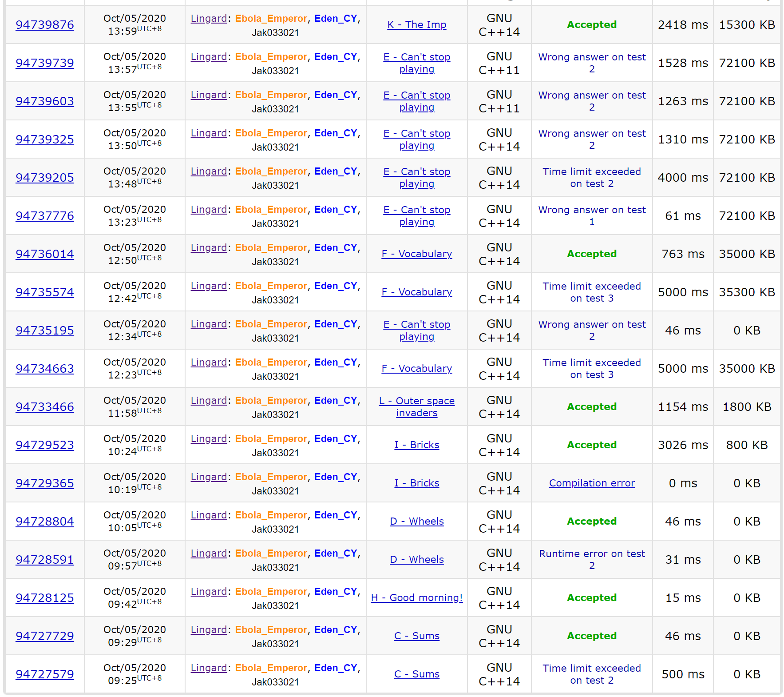This screenshot has width=784, height=697.
Task: Open submission 94737776
Action: point(45,216)
